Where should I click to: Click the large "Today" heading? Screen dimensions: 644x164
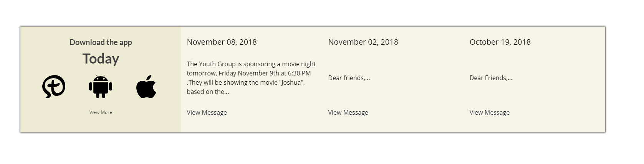click(101, 59)
